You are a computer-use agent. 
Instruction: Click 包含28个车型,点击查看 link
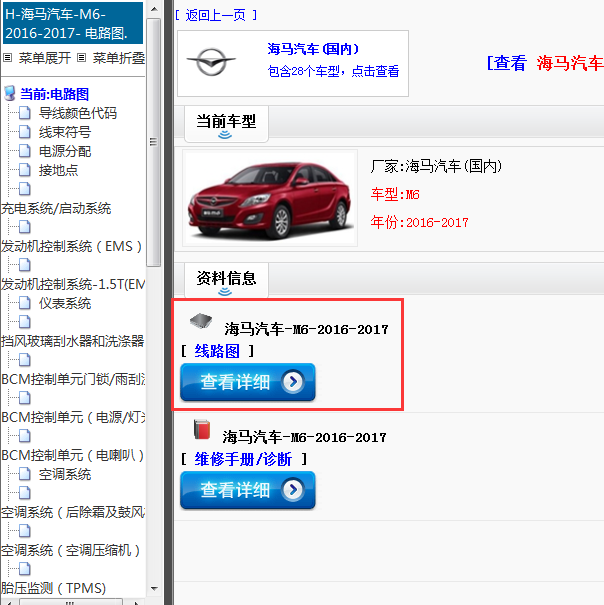coord(333,71)
